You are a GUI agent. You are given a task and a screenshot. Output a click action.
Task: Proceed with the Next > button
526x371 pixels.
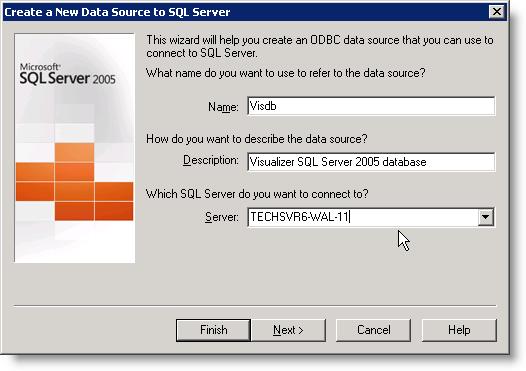click(x=288, y=330)
